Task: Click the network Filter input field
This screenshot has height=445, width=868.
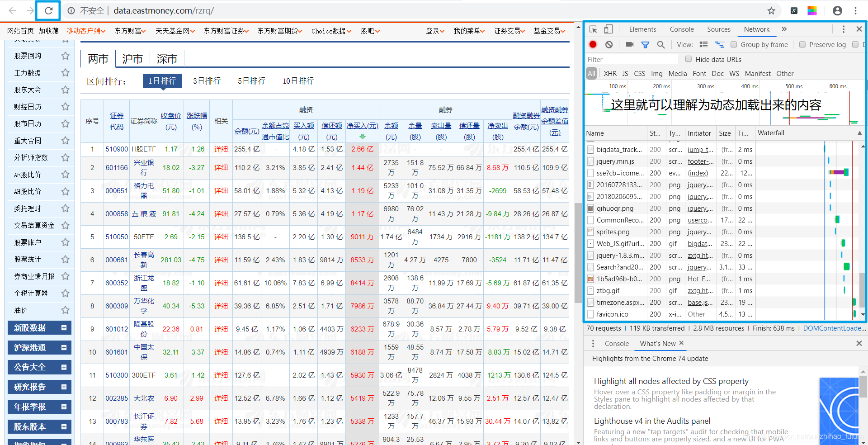Action: coord(632,59)
